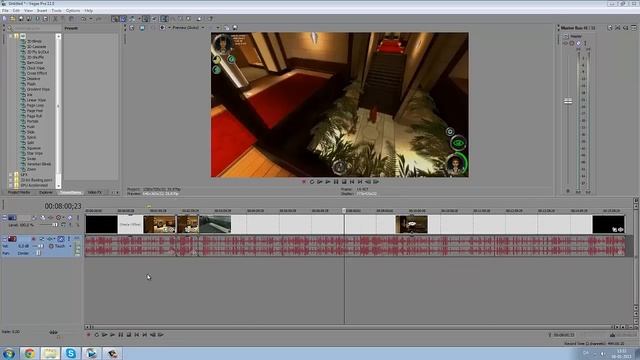Stop playback in the preview window transport
Screen dimensions: 640x360
(344, 182)
